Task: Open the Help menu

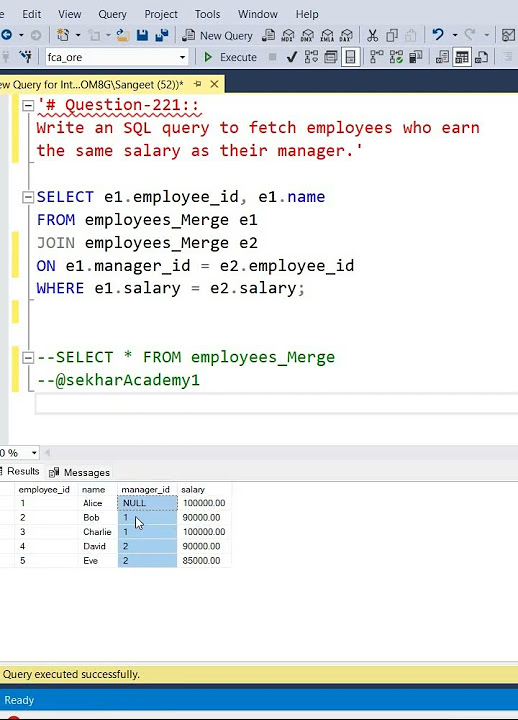Action: click(x=307, y=14)
